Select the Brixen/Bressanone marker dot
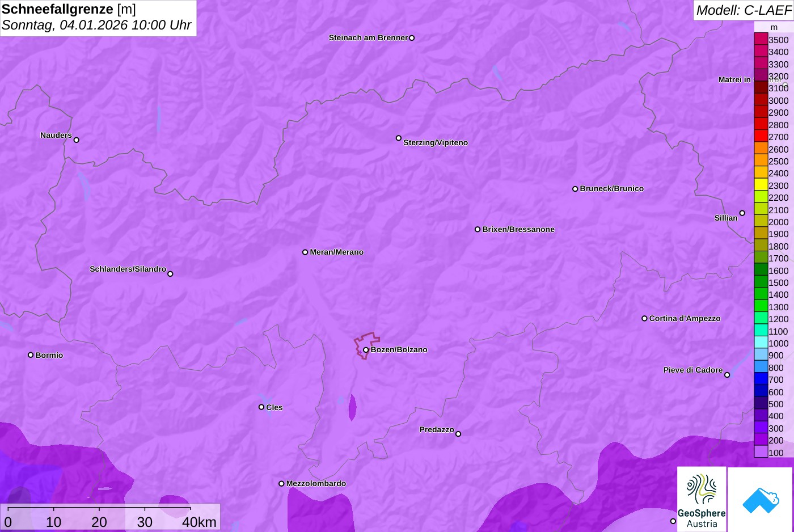The width and height of the screenshot is (794, 532). [x=478, y=230]
